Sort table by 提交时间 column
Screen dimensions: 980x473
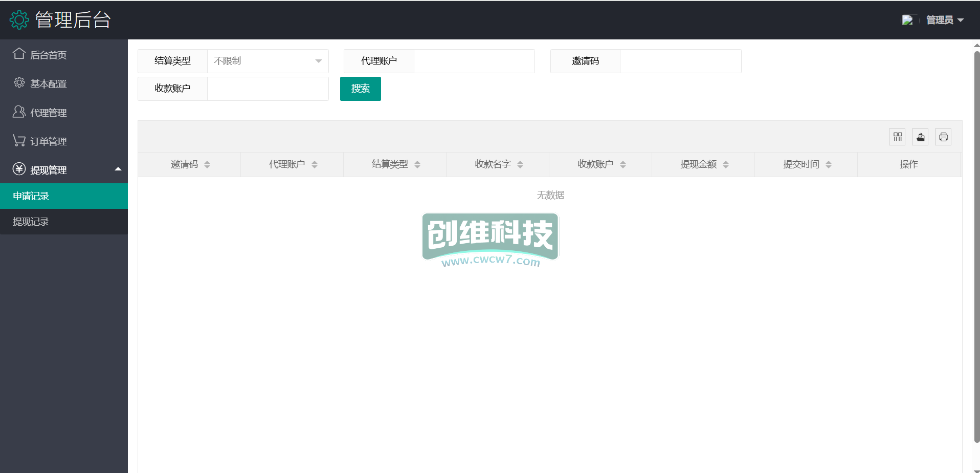tap(829, 164)
